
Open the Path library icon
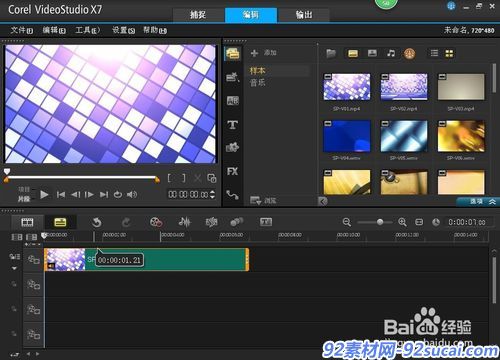(232, 195)
